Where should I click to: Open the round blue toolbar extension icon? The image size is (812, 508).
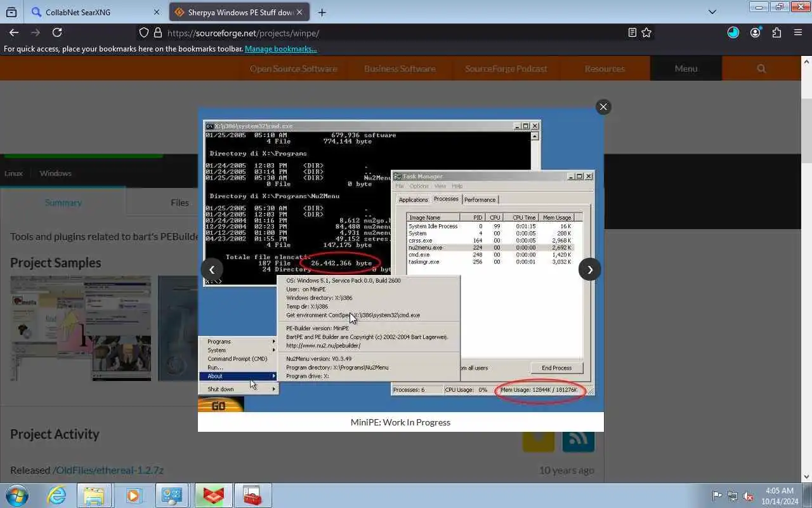[733, 32]
